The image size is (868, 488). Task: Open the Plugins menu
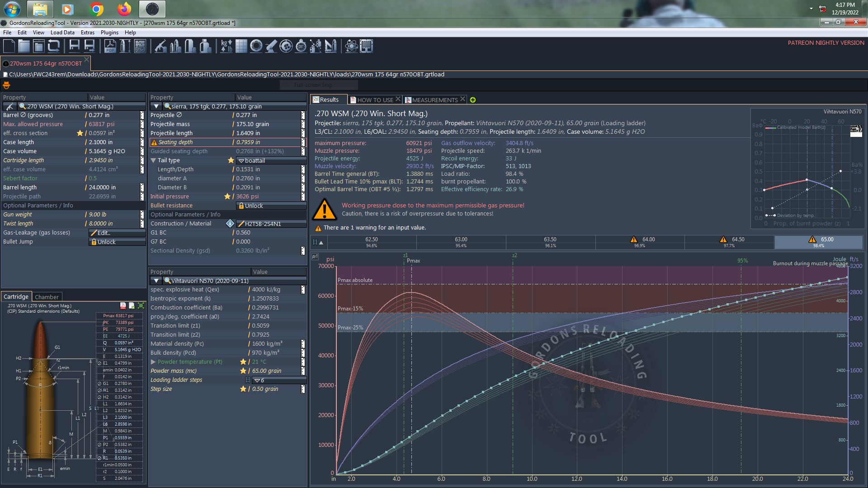[109, 33]
